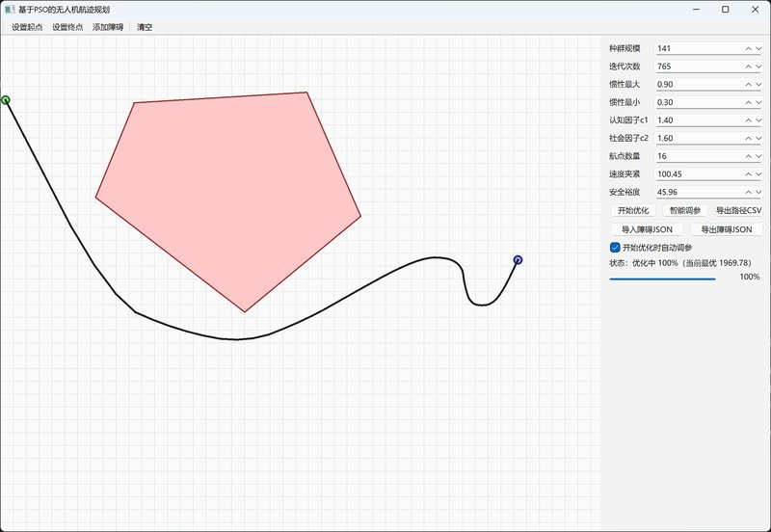Decrease 惯性最小 with the down arrow
This screenshot has height=532, width=771.
[x=758, y=102]
